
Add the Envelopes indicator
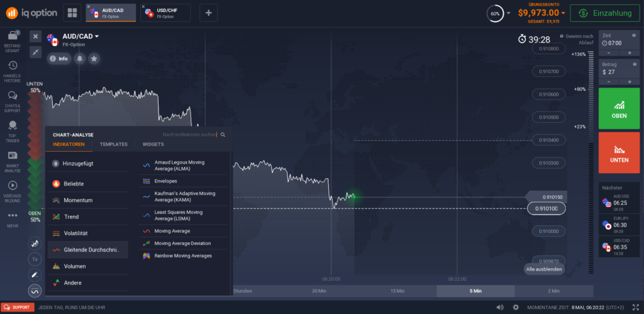point(183,181)
